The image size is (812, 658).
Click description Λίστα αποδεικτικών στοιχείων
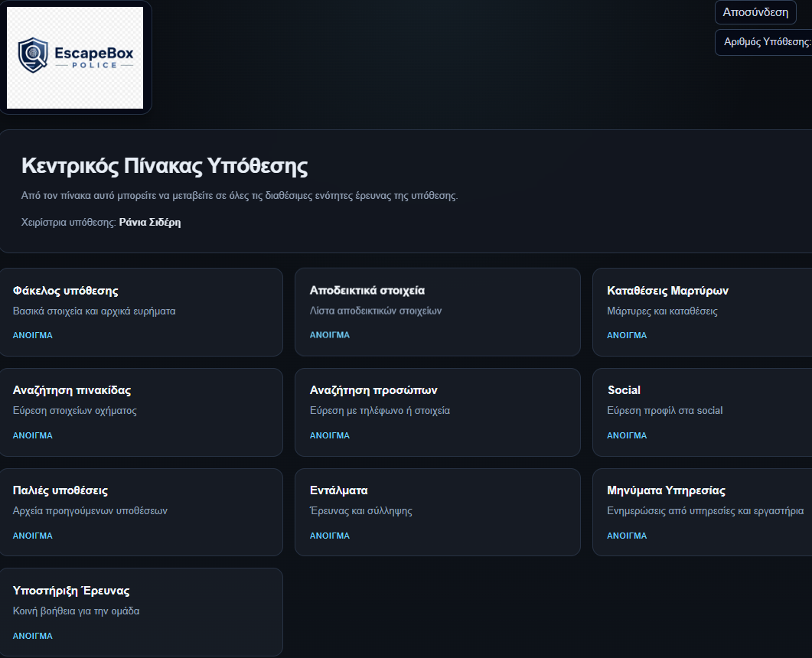point(376,311)
